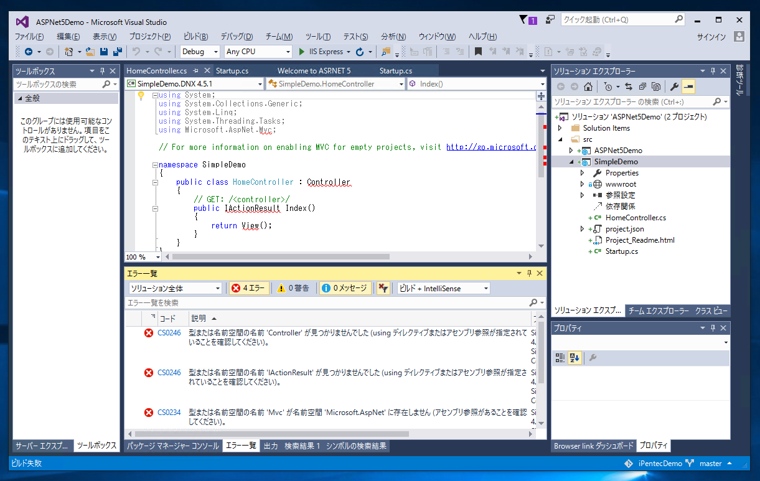760x481 pixels.
Task: Toggle auto-hide pin on the Error List panel
Action: point(529,273)
